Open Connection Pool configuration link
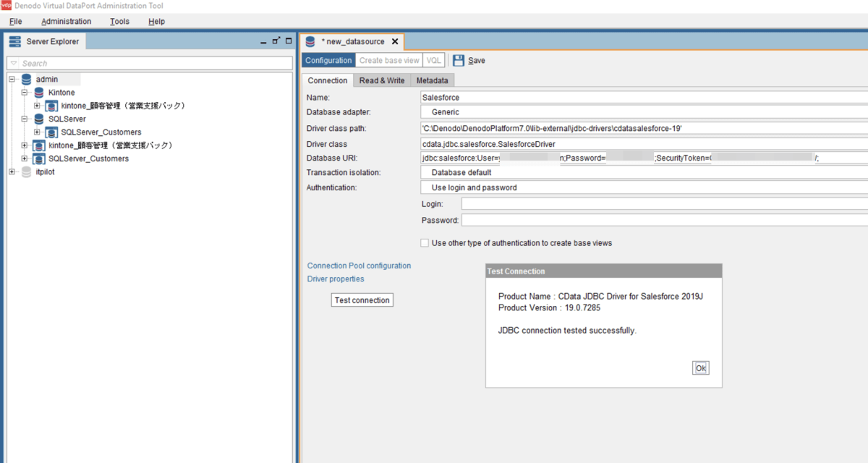 pyautogui.click(x=359, y=266)
